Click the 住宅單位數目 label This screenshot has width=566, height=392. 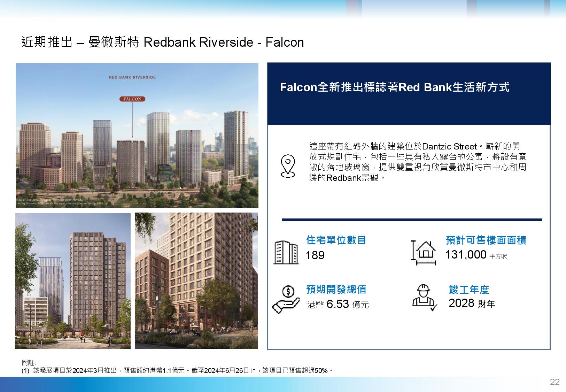(336, 240)
